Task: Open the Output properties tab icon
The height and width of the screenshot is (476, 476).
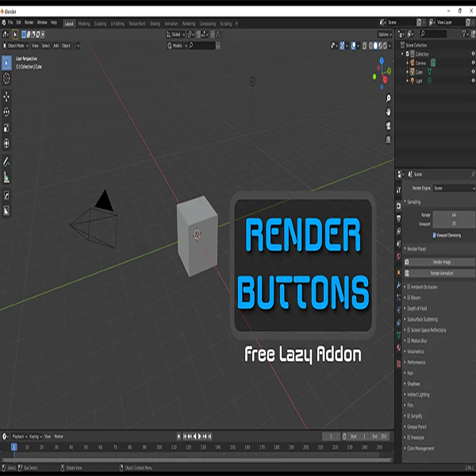Action: click(x=398, y=218)
